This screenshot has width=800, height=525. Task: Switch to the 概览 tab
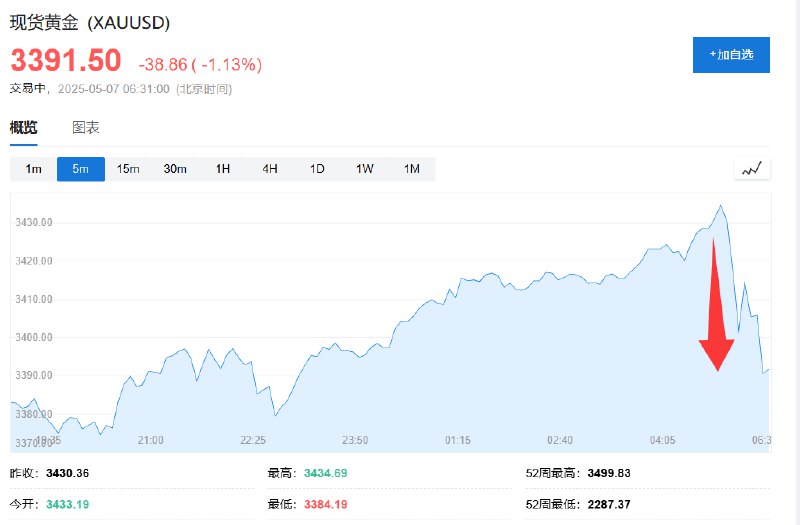tap(23, 128)
